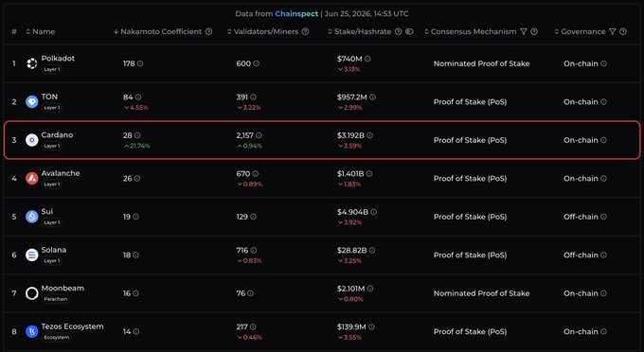The height and width of the screenshot is (352, 644).
Task: Open Consensus Mechanism help icon
Action: [x=534, y=31]
